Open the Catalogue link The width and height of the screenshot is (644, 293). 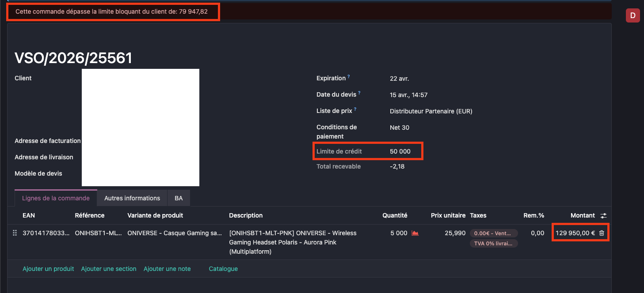pyautogui.click(x=223, y=269)
